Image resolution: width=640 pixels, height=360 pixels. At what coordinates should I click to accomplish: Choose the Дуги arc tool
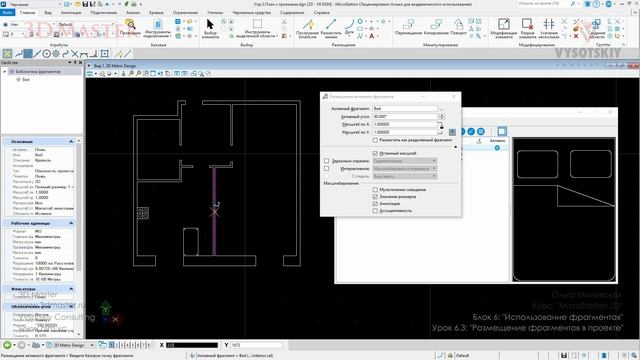coord(349,26)
